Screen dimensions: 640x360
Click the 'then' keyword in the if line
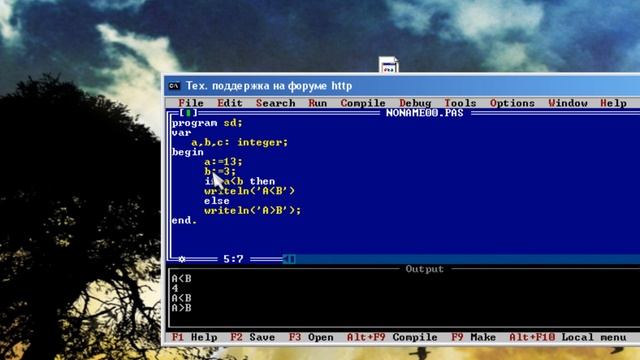point(262,181)
